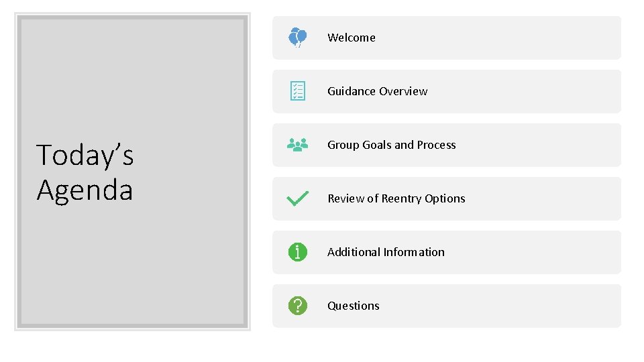Click the Additional Information text

coord(386,253)
